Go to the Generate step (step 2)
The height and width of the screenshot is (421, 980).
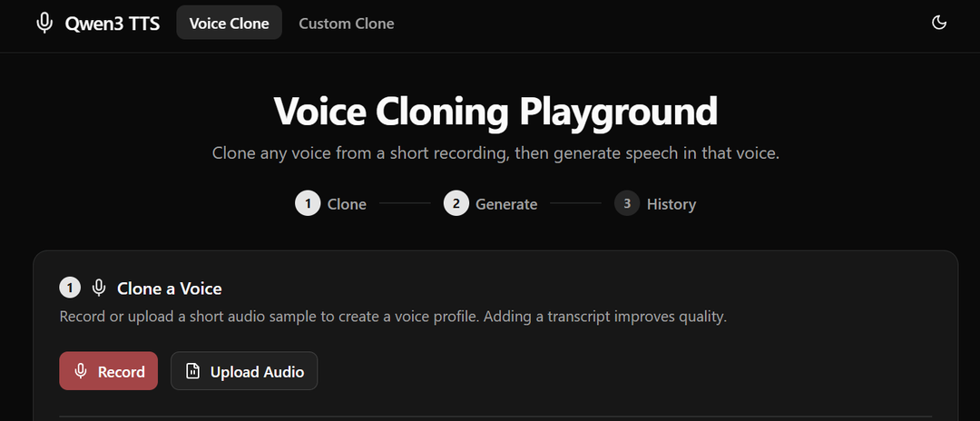tap(491, 203)
